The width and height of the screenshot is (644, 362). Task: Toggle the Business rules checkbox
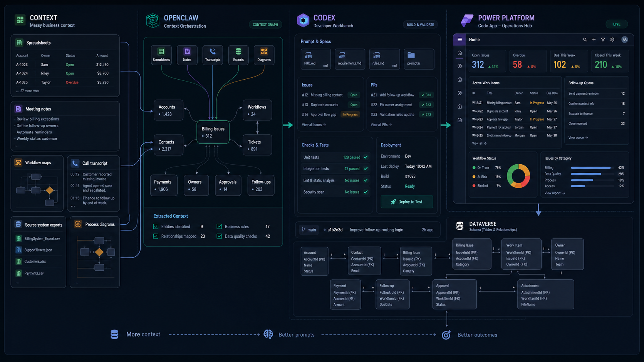tap(219, 227)
